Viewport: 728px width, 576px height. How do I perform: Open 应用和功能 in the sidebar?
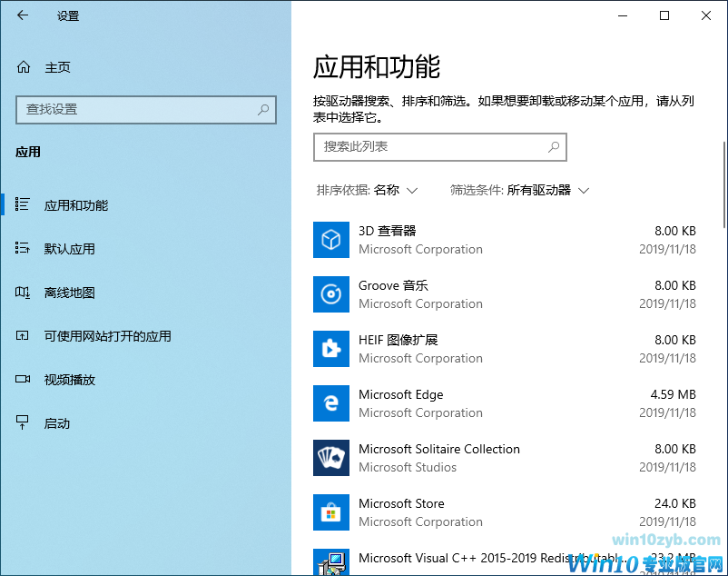click(76, 205)
